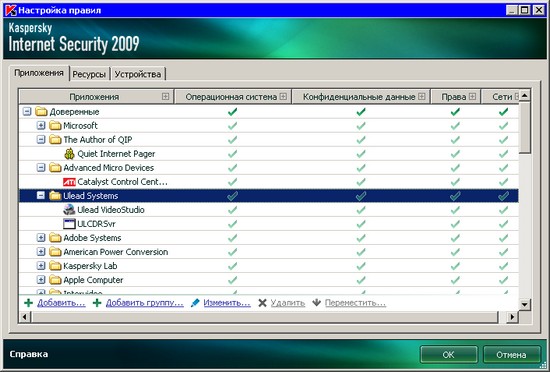This screenshot has height=372, width=550.
Task: Toggle Adobe Systems rights checkmark
Action: [x=455, y=238]
